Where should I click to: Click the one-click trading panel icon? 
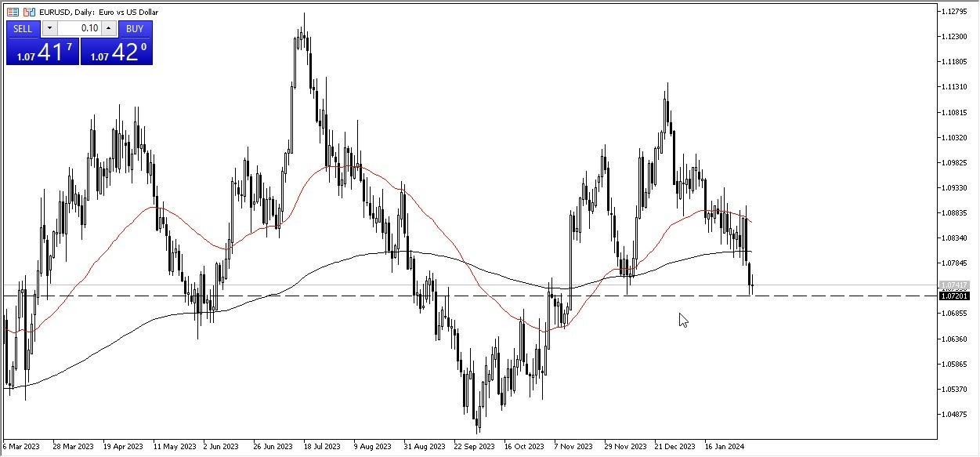(x=29, y=12)
